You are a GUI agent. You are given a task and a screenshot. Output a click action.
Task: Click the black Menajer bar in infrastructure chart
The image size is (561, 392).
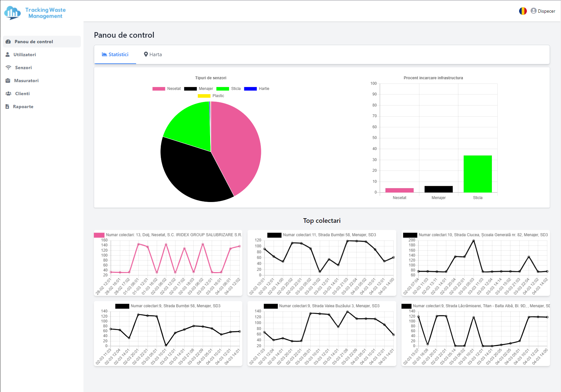click(x=439, y=189)
